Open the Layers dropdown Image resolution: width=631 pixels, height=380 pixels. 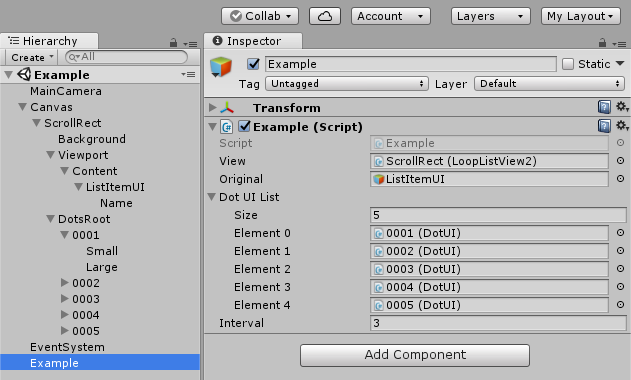491,16
